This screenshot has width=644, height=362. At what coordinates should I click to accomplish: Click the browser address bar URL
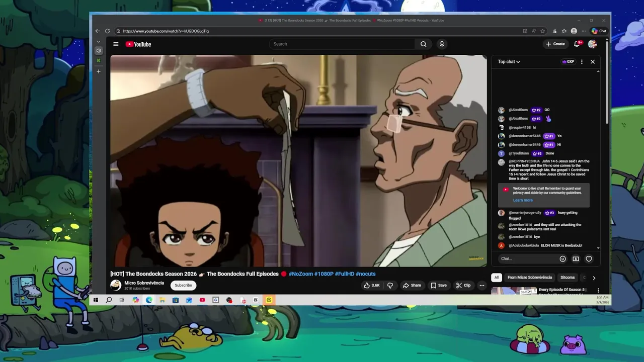pos(166,31)
